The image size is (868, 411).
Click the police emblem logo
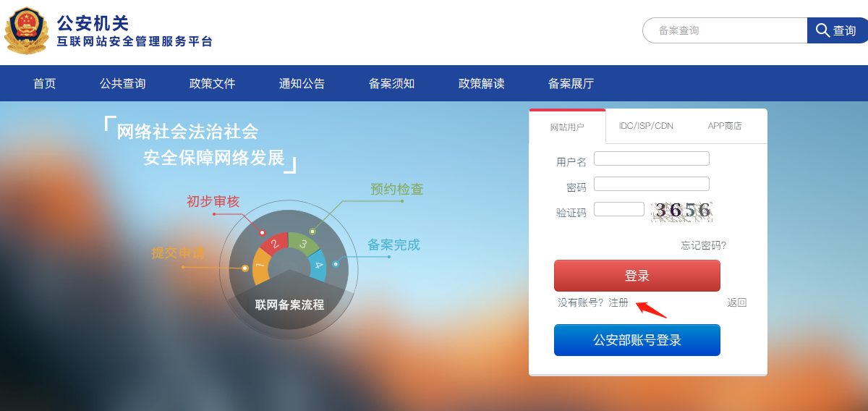click(27, 30)
